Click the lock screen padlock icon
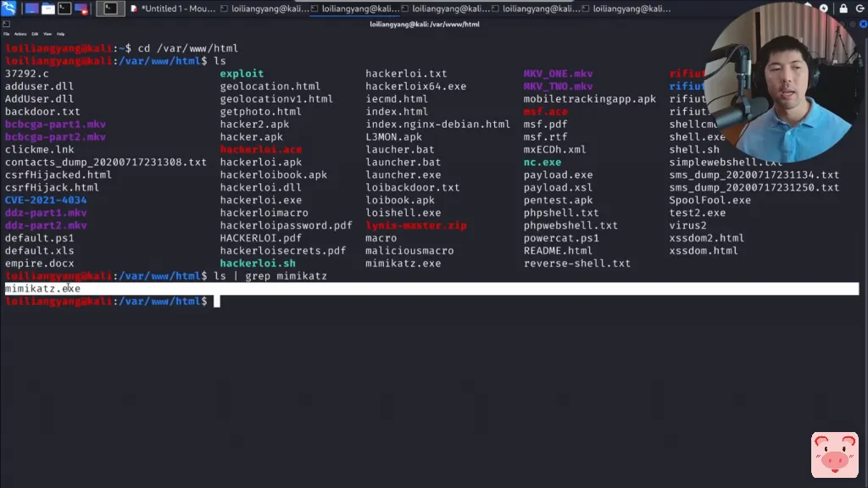This screenshot has width=868, height=488. coord(843,8)
